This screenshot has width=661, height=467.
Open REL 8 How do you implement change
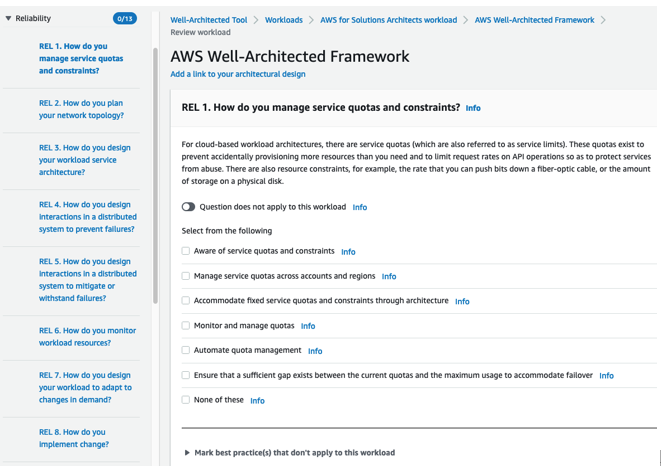pyautogui.click(x=74, y=438)
